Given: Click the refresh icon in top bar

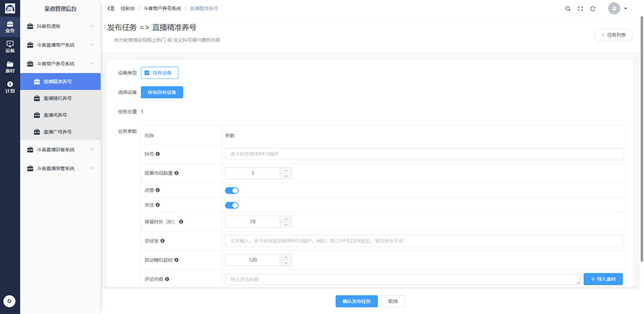Looking at the screenshot, I should (x=592, y=8).
